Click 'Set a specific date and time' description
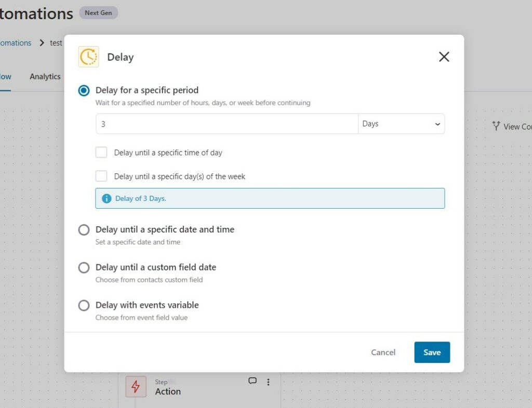This screenshot has height=408, width=532. click(138, 242)
